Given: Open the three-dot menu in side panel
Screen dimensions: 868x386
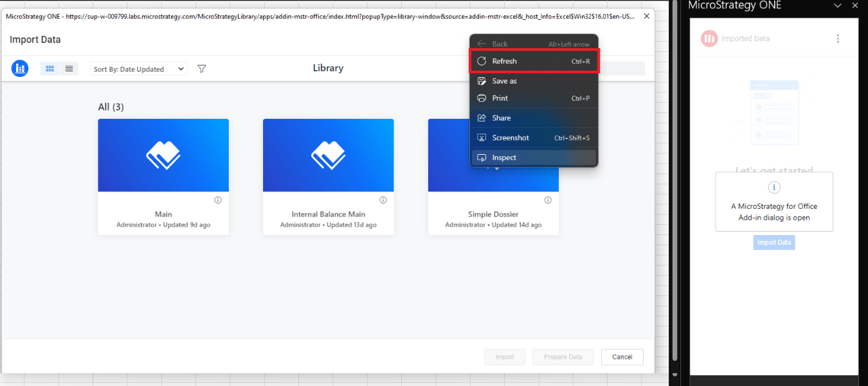Looking at the screenshot, I should (x=838, y=39).
